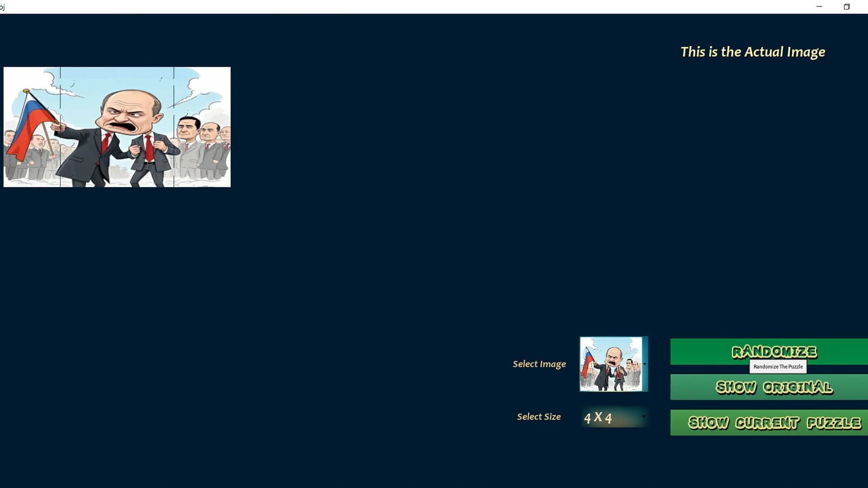This screenshot has height=488, width=868.
Task: Click the Select Size label
Action: tap(538, 416)
